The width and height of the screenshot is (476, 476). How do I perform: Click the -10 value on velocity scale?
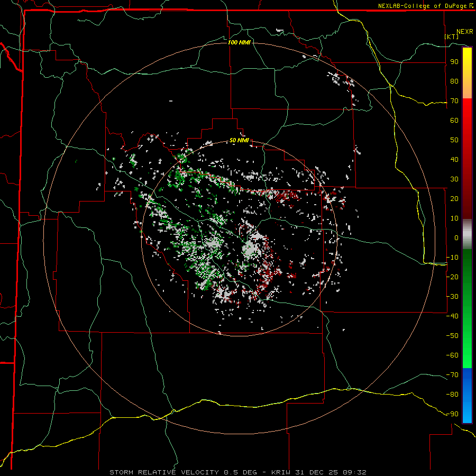point(452,258)
